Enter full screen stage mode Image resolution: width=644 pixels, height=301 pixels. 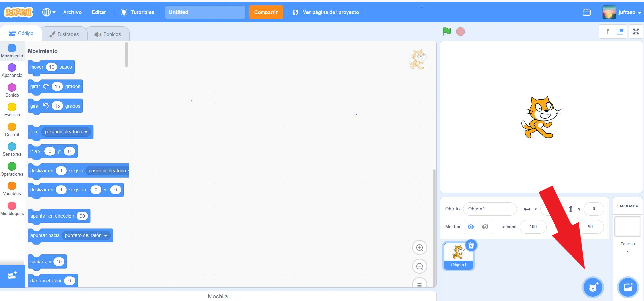pos(636,32)
